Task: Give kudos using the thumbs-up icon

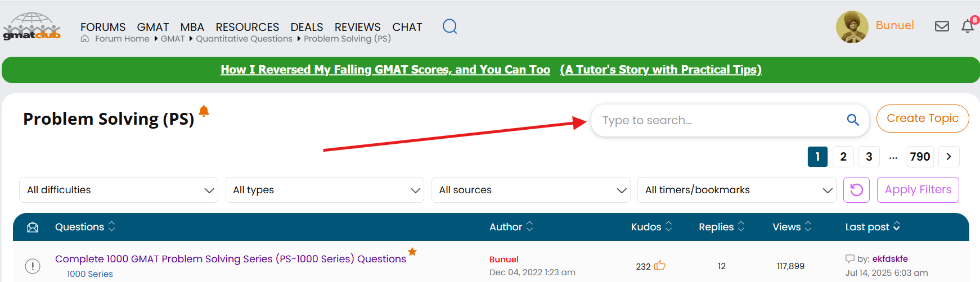Action: coord(660,266)
